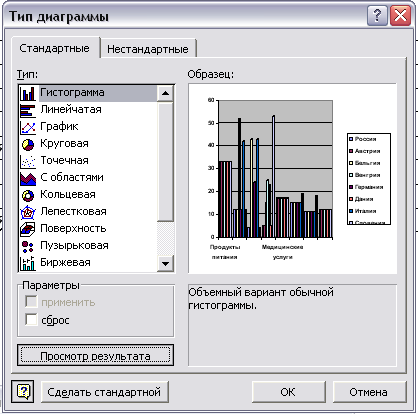Open the Нестандартные tab
The image size is (418, 414).
tap(148, 49)
